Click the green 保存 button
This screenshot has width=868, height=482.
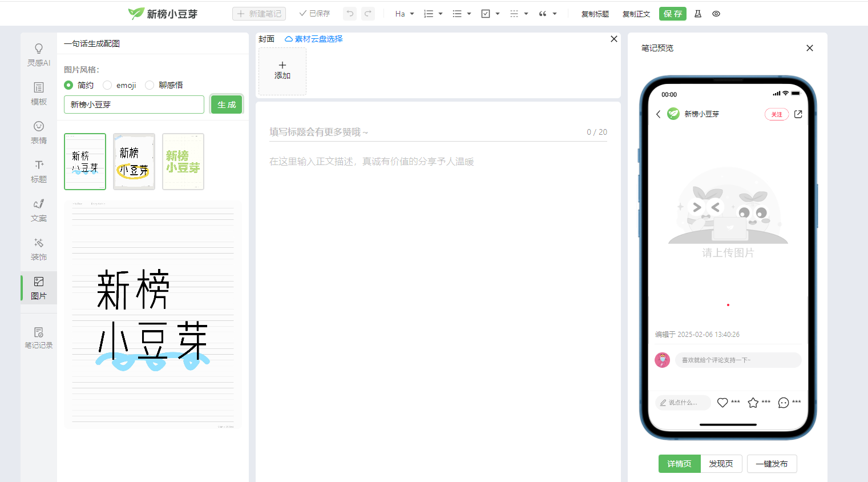click(673, 14)
